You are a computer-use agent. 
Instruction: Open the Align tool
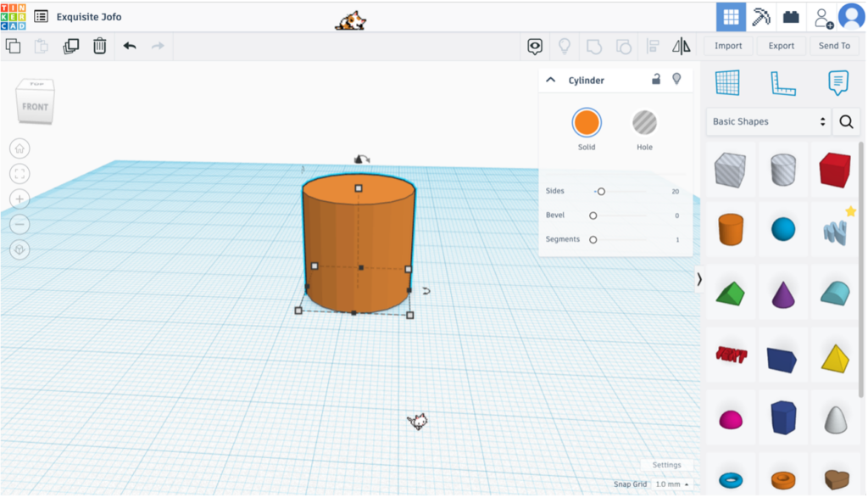point(654,47)
